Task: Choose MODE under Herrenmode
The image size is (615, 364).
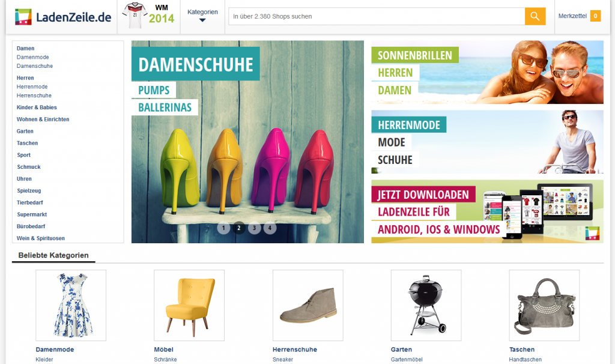Action: pyautogui.click(x=392, y=142)
